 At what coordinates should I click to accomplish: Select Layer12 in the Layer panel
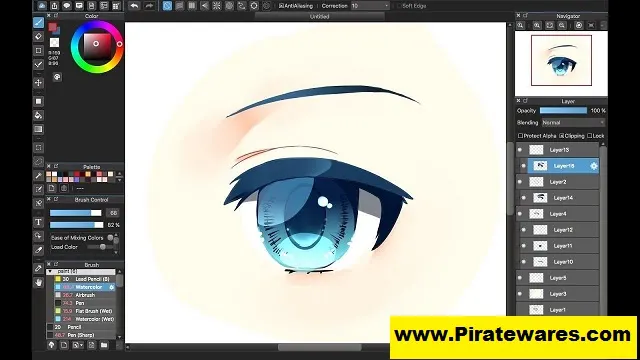[560, 230]
